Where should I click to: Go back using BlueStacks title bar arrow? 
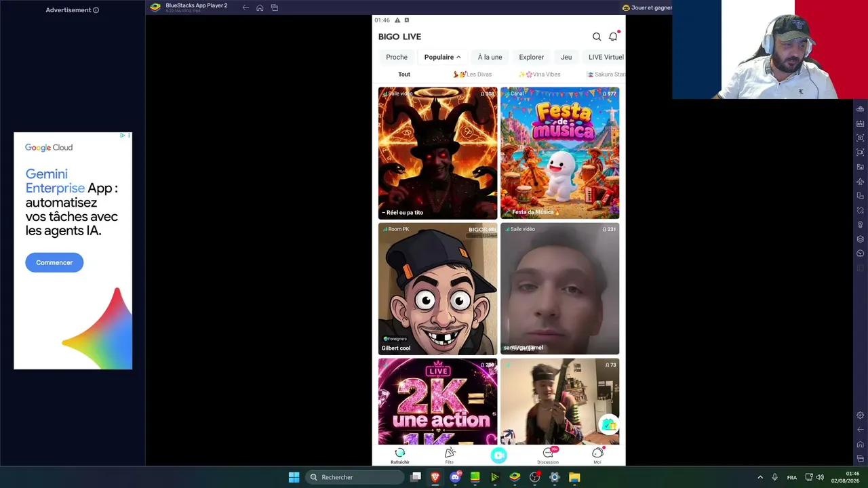(x=245, y=7)
